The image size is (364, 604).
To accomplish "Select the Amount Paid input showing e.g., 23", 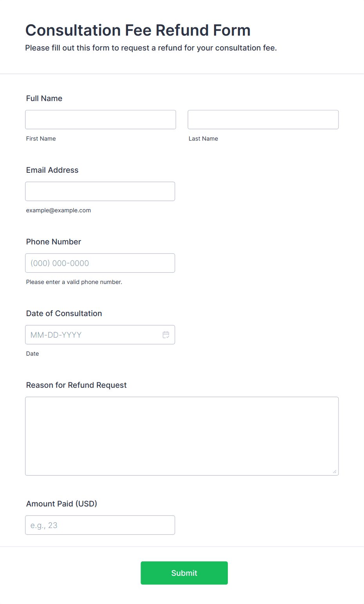I will click(x=100, y=525).
